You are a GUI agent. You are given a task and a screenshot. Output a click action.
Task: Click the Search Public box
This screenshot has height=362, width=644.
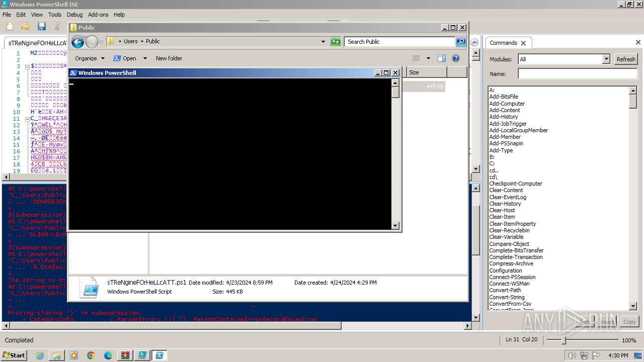400,42
